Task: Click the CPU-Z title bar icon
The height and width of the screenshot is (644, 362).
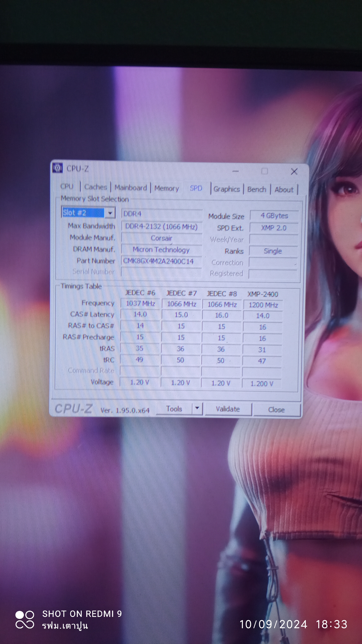Action: tap(58, 168)
